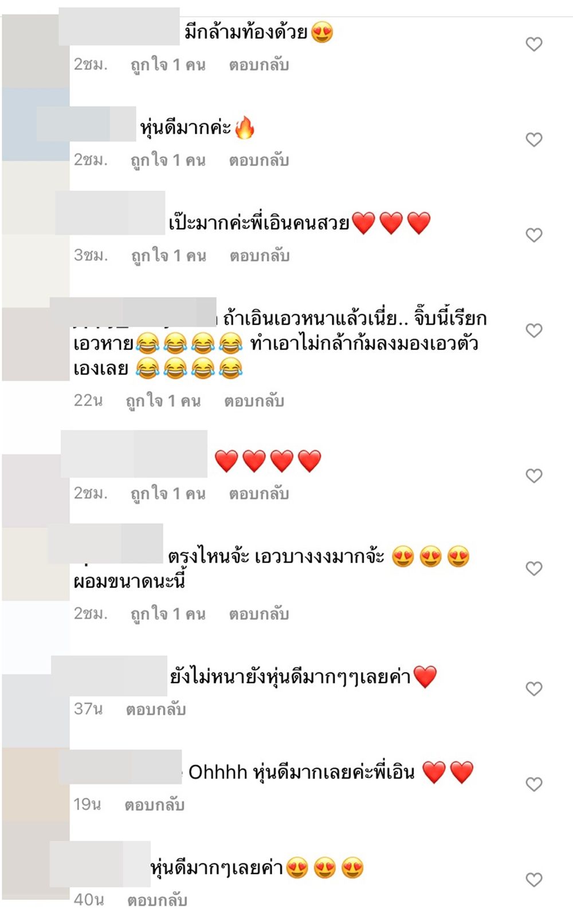Open profile picture of the top commenter
This screenshot has height=924, width=573.
(x=36, y=52)
